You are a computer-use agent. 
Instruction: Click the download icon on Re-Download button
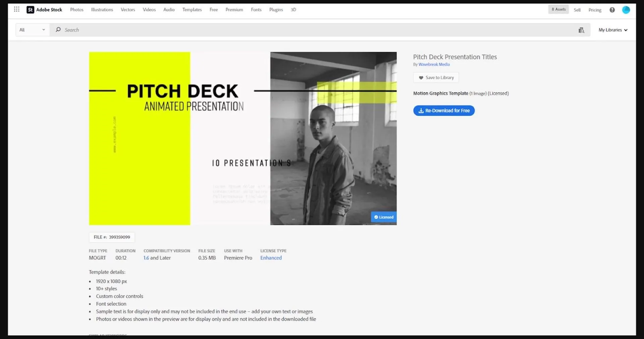pos(420,110)
